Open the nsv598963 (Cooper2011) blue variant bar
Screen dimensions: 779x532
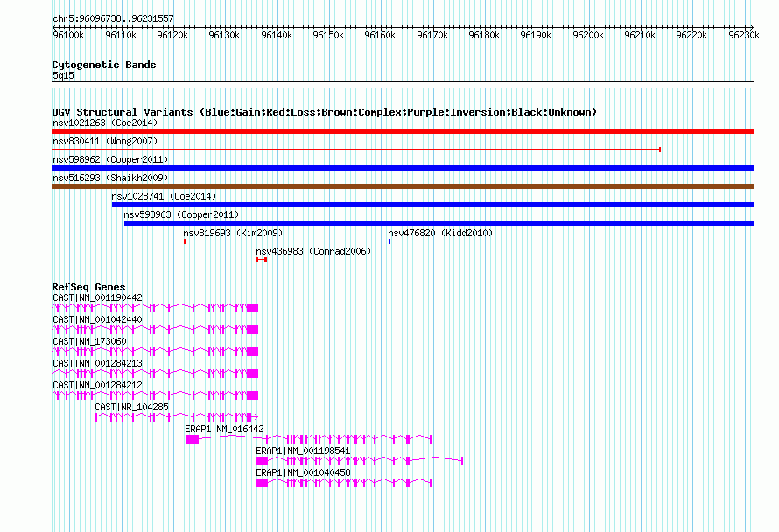439,223
